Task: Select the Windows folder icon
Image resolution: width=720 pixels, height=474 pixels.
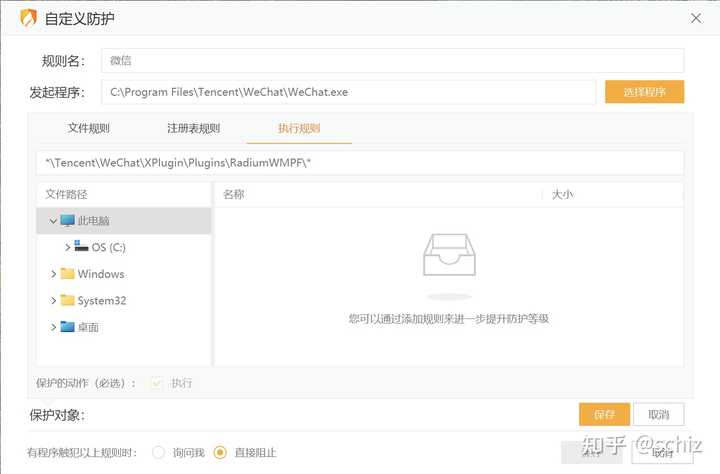Action: coord(68,274)
